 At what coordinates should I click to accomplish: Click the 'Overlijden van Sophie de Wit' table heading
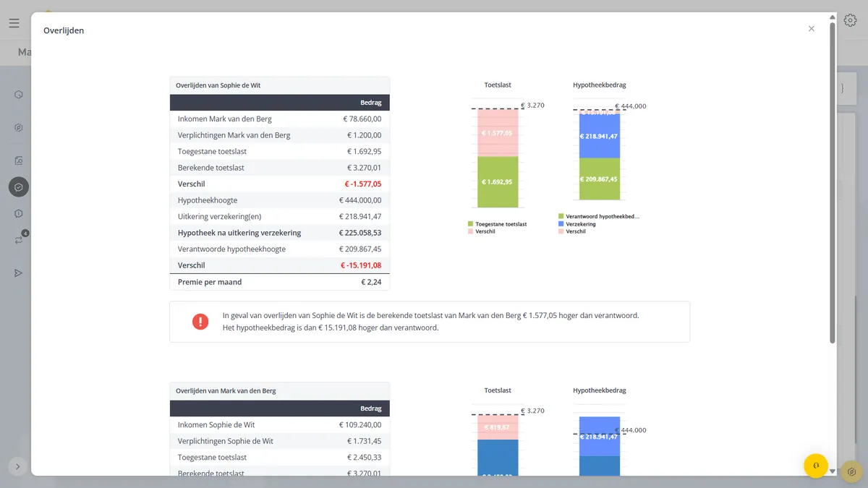218,85
